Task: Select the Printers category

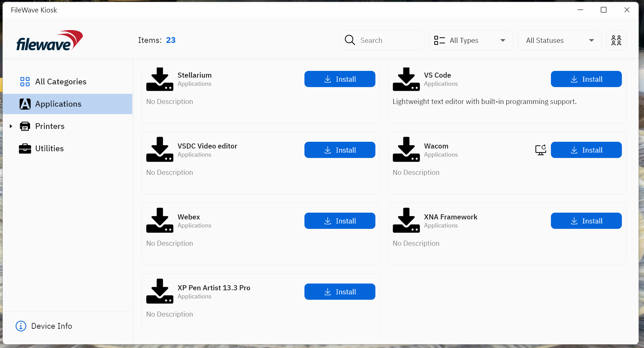Action: coord(68,126)
